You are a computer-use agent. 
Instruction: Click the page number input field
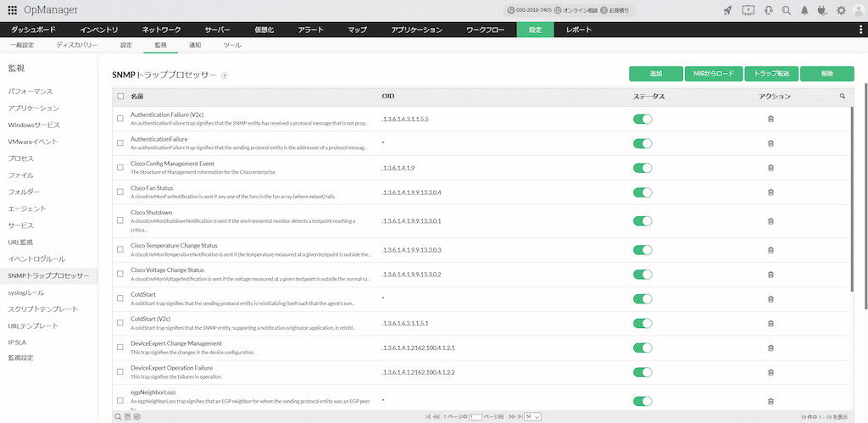click(x=476, y=417)
